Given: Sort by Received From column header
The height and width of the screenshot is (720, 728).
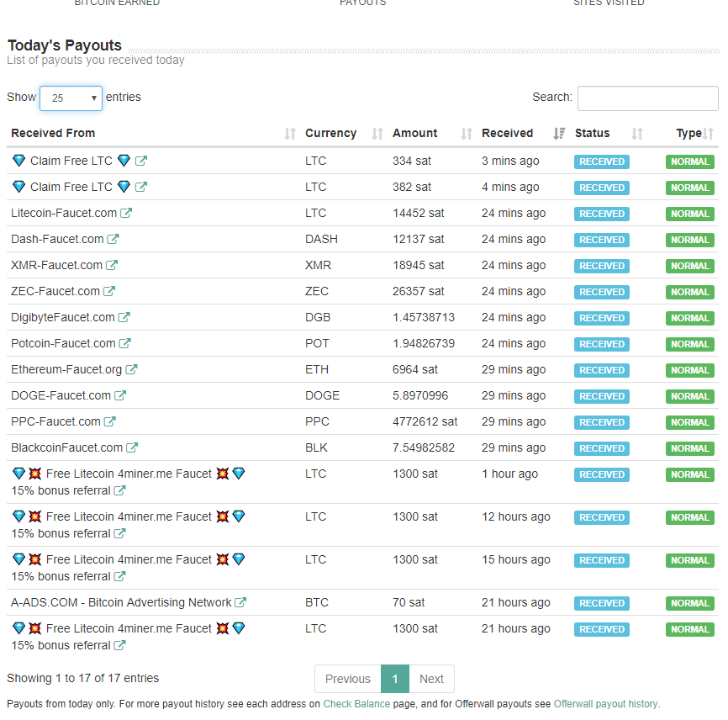Looking at the screenshot, I should pos(53,133).
